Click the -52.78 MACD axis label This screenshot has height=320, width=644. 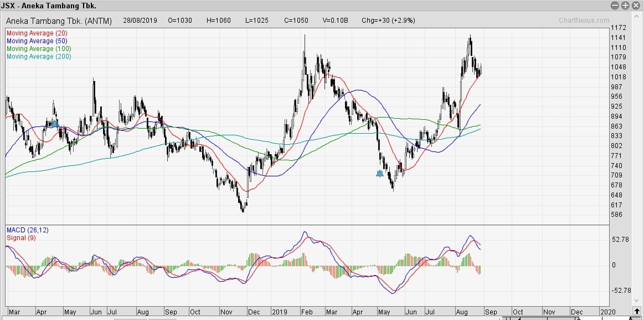coord(620,291)
